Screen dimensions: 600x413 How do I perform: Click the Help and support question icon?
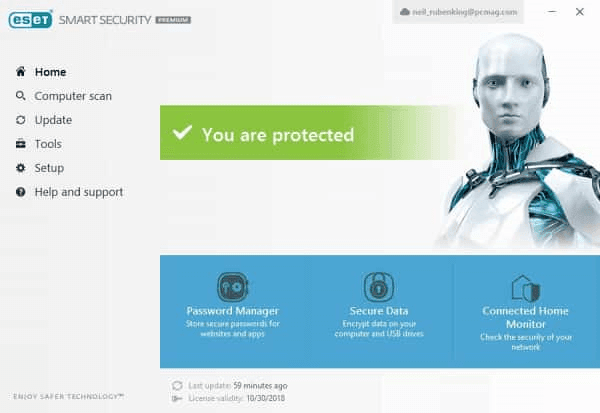click(21, 192)
